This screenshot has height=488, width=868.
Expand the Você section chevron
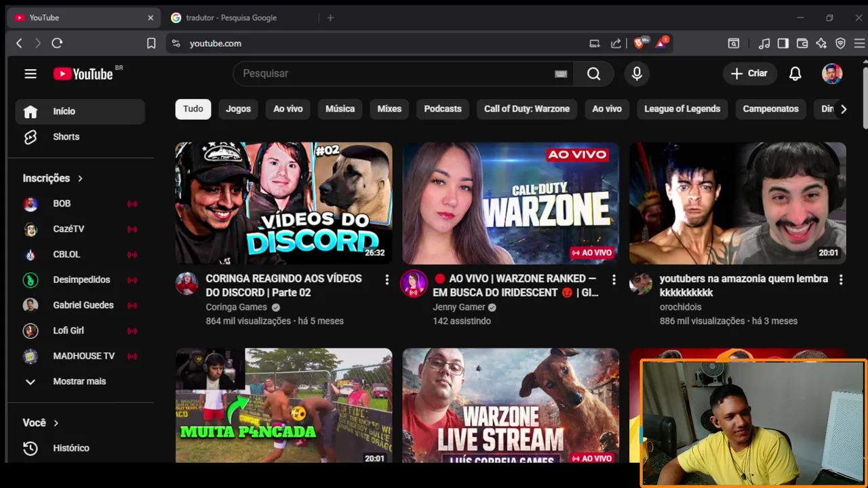[56, 423]
